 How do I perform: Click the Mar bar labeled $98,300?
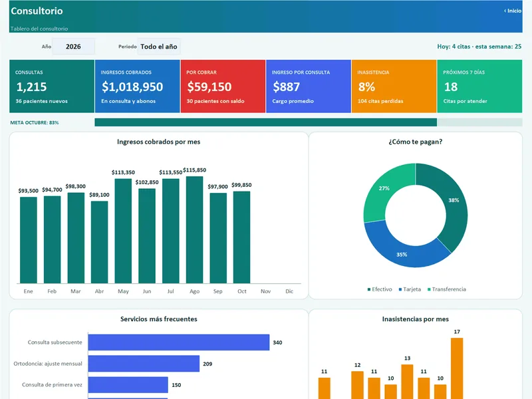tap(76, 238)
